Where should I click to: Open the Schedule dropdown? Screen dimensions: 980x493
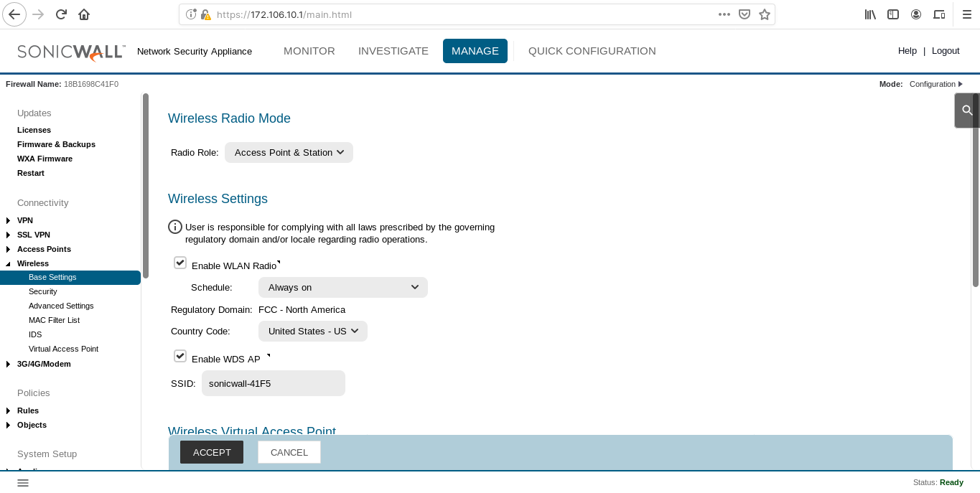342,287
